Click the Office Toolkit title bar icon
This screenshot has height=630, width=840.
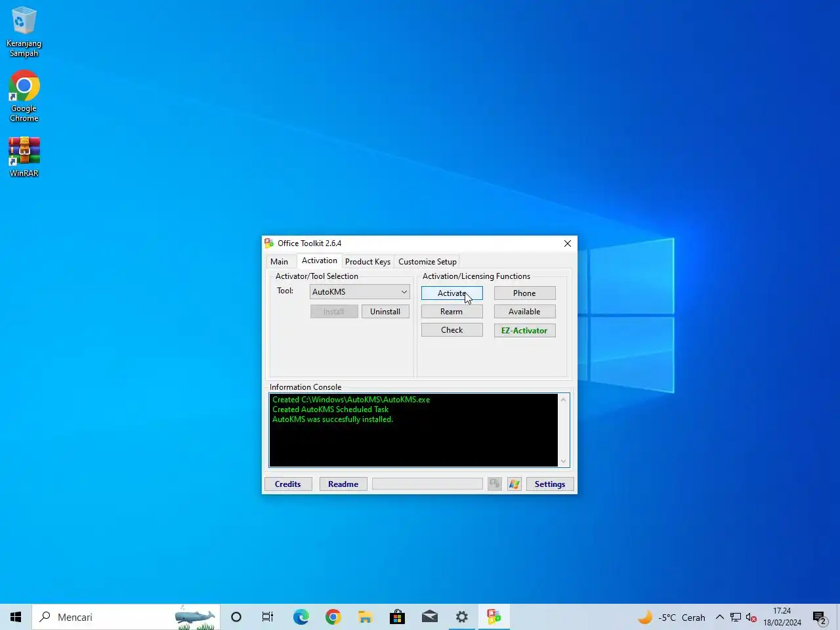pyautogui.click(x=269, y=243)
